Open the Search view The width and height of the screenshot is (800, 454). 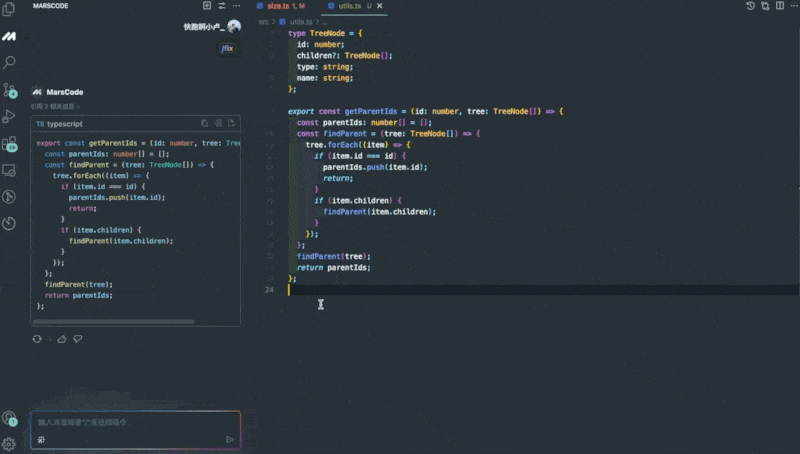click(9, 63)
